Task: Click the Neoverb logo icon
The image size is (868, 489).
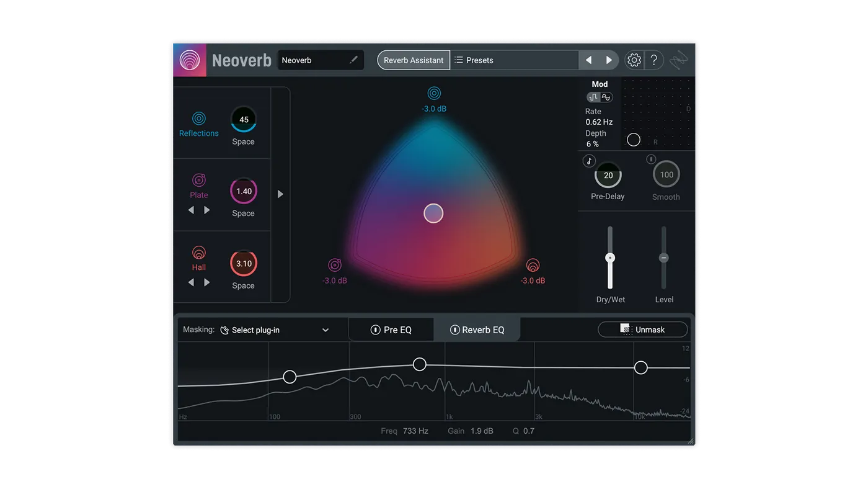Action: 190,60
